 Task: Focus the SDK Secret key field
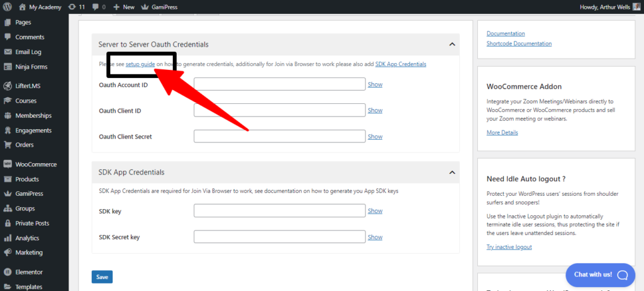pos(280,237)
